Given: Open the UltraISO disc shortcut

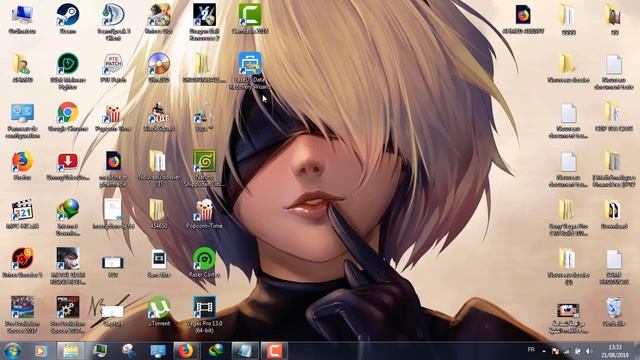Looking at the screenshot, I should point(159,67).
